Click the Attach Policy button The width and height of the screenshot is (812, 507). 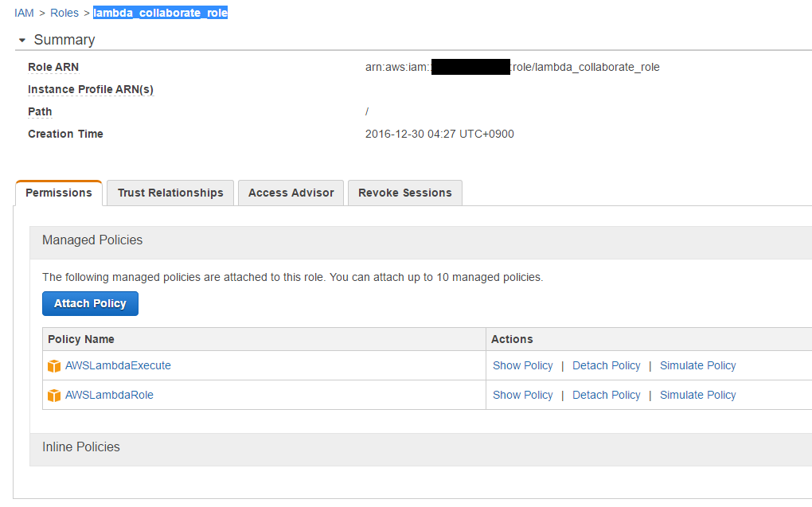coord(90,303)
